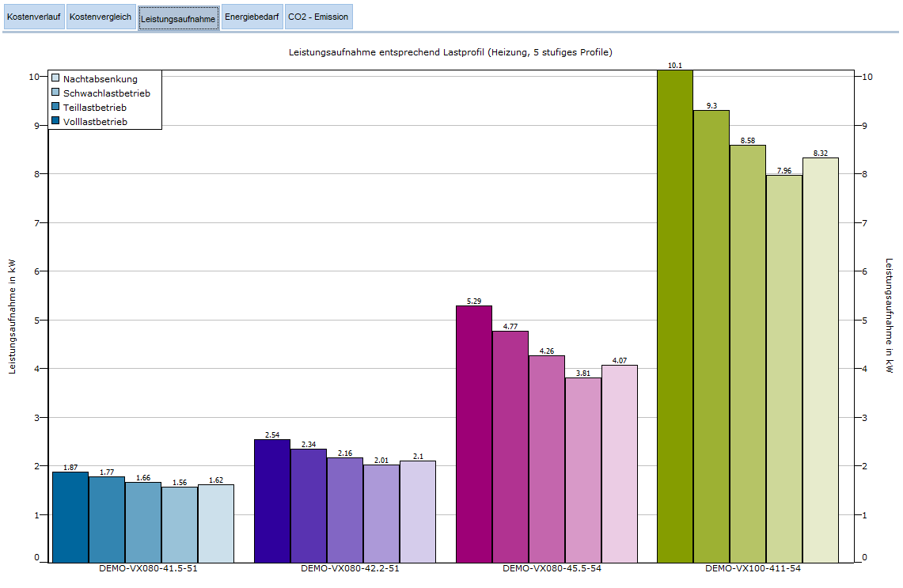Click the DEMO-VX080-41.5-51 axis label
The image size is (903, 588).
click(x=143, y=568)
